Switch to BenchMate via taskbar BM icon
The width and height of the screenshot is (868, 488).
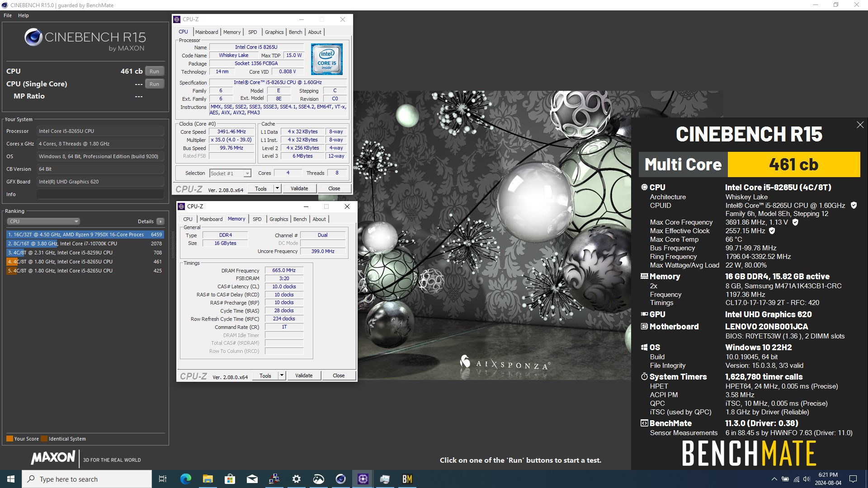(407, 479)
